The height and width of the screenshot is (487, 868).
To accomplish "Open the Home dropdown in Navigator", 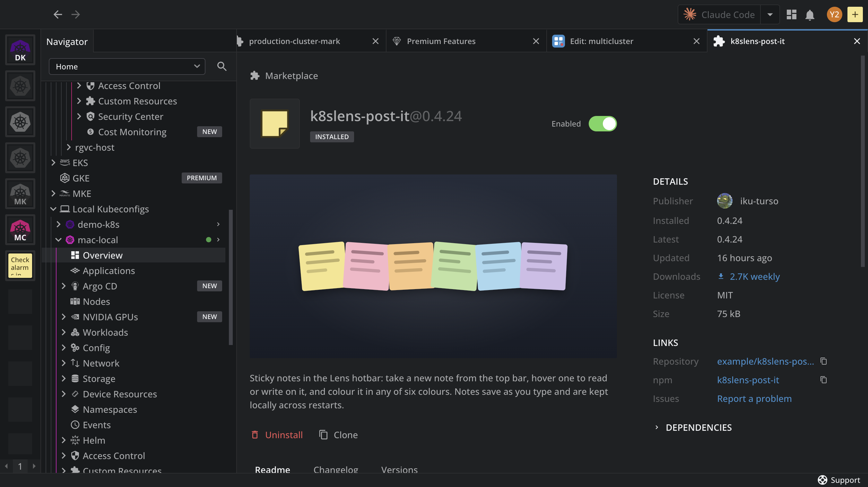I will (127, 66).
